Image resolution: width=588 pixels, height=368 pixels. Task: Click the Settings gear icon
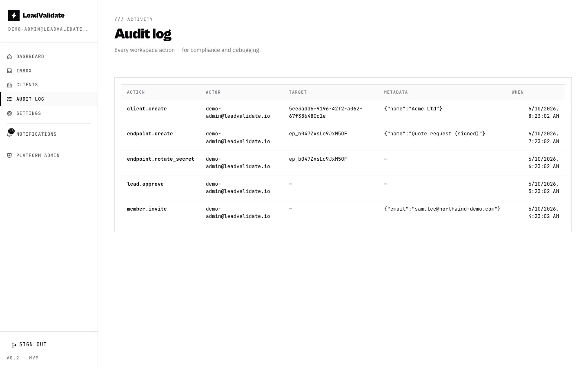pos(9,113)
